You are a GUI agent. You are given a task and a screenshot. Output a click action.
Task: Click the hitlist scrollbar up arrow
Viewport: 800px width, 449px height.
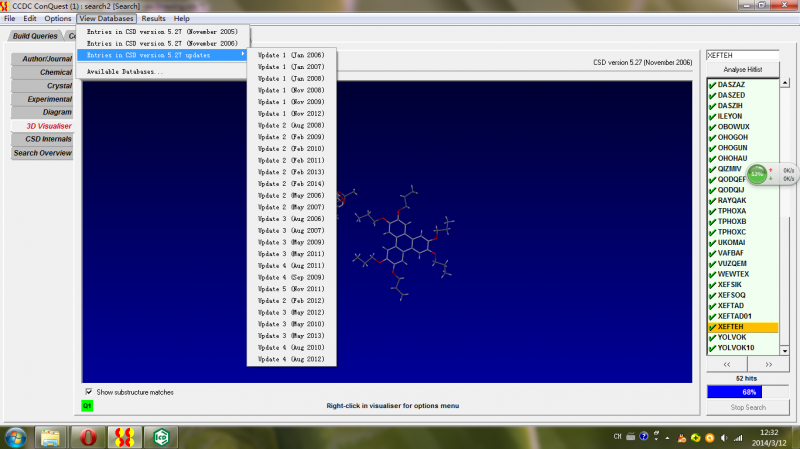tap(785, 83)
